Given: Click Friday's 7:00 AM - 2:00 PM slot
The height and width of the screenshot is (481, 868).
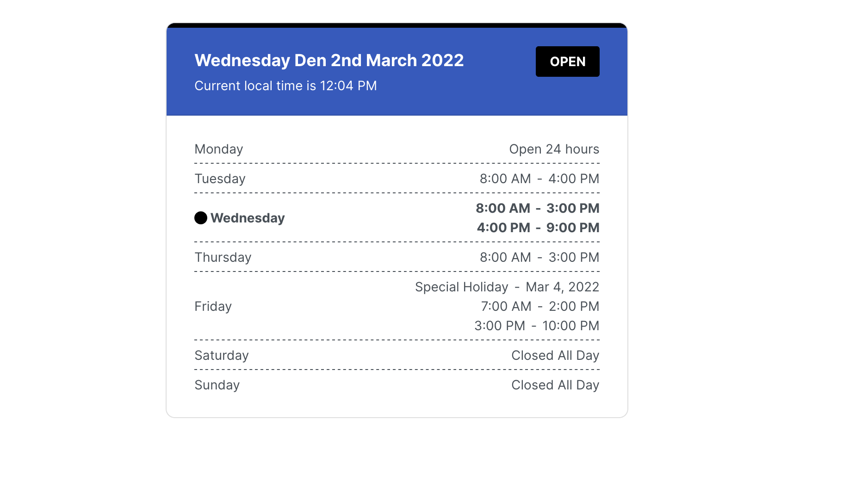Looking at the screenshot, I should click(x=540, y=306).
